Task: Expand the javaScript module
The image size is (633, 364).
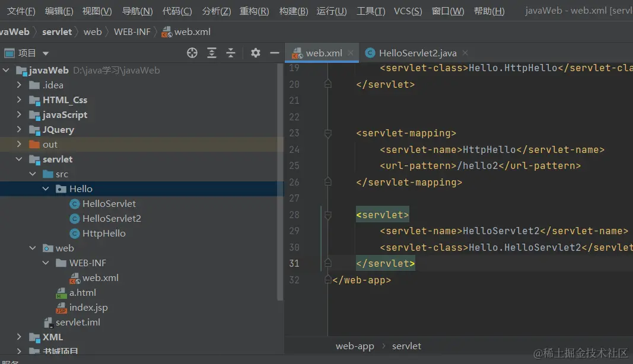Action: pos(19,114)
